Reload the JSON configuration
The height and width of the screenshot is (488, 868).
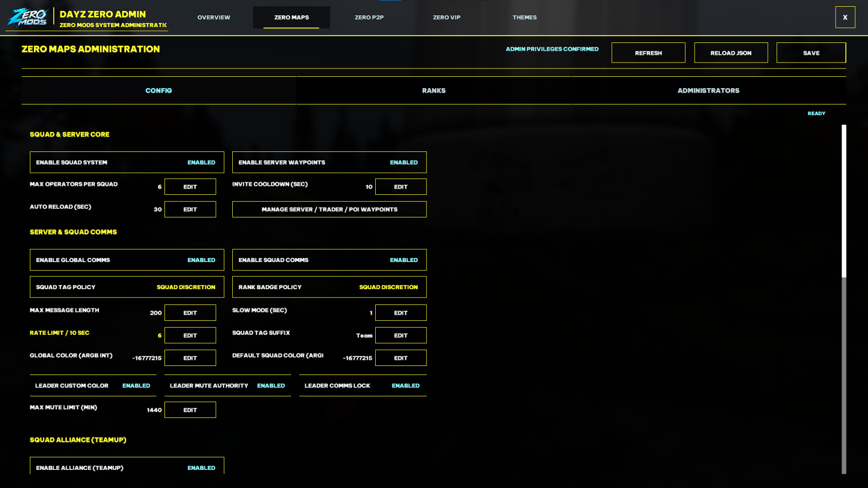(731, 53)
